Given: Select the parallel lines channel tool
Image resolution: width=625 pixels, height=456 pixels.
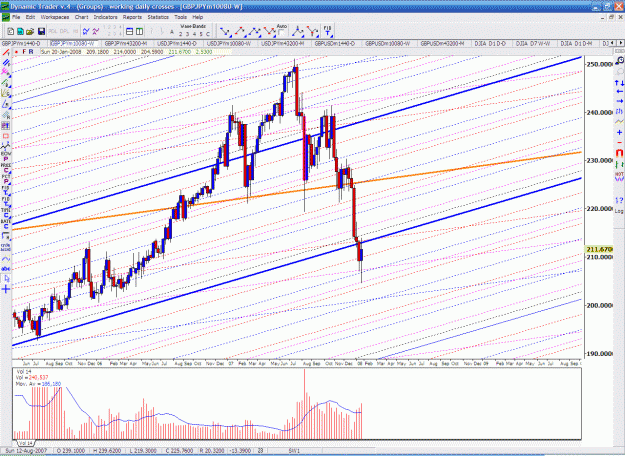Looking at the screenshot, I should click(6, 63).
